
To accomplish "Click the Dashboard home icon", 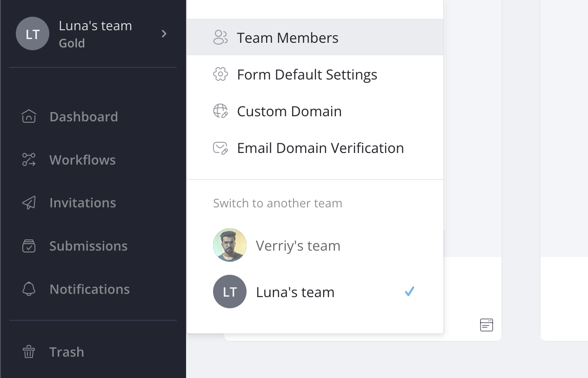I will pyautogui.click(x=29, y=116).
